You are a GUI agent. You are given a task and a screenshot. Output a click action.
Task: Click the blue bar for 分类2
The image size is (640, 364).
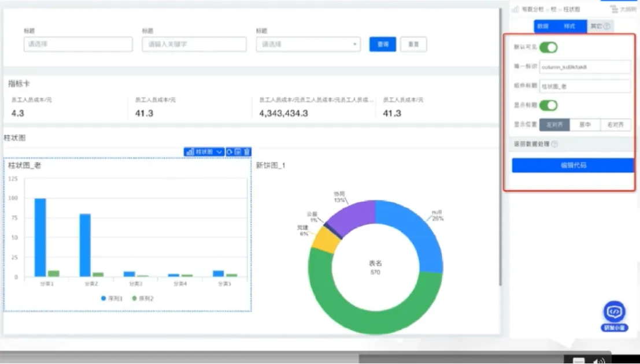coord(85,245)
